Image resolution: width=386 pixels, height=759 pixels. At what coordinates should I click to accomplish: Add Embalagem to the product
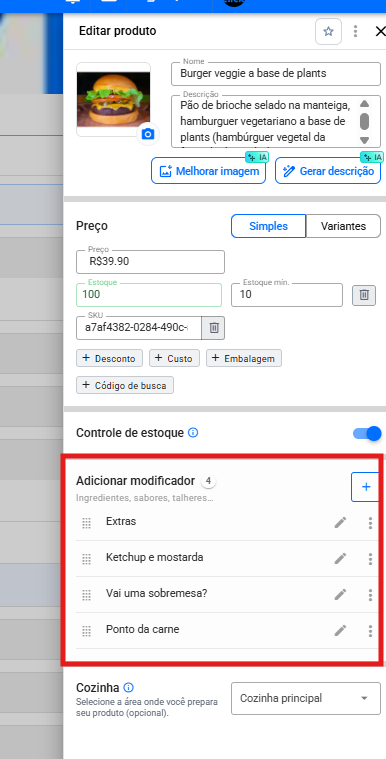(244, 358)
